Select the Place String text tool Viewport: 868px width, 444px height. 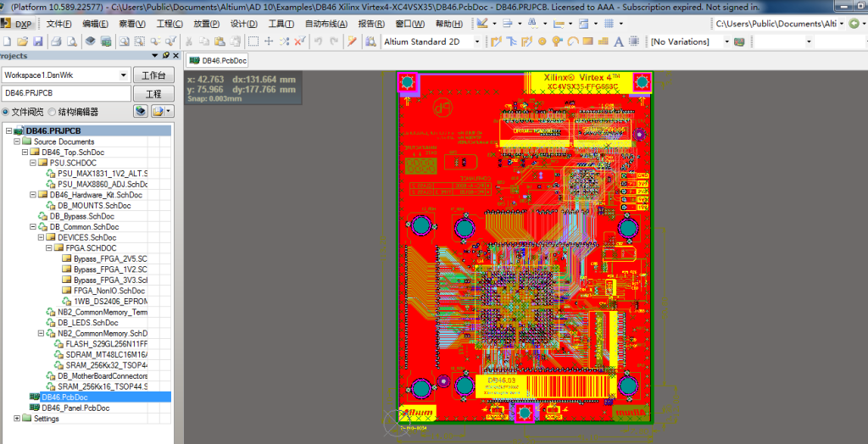click(x=618, y=42)
